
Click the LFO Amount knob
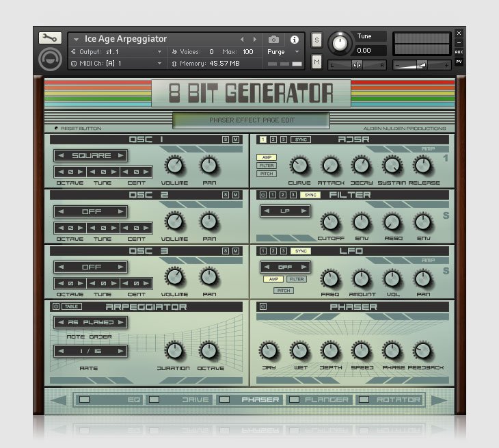(x=362, y=278)
